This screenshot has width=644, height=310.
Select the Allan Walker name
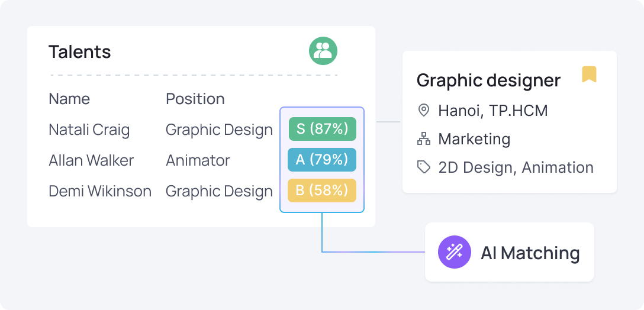point(91,160)
